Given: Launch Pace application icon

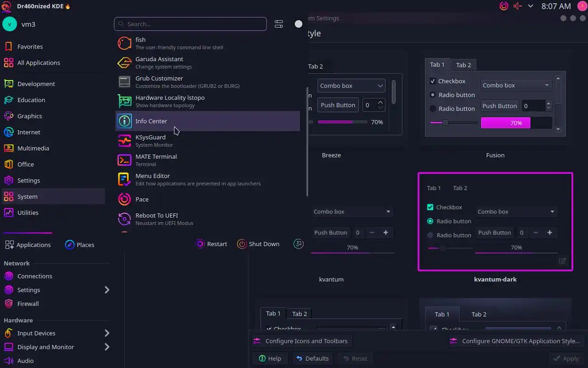Looking at the screenshot, I should click(124, 199).
